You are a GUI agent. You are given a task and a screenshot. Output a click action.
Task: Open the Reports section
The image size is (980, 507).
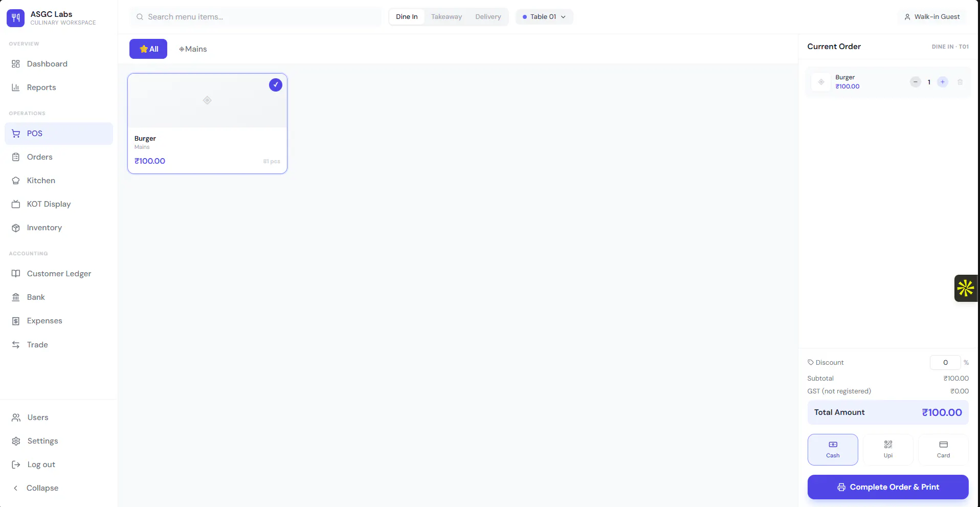pyautogui.click(x=59, y=87)
